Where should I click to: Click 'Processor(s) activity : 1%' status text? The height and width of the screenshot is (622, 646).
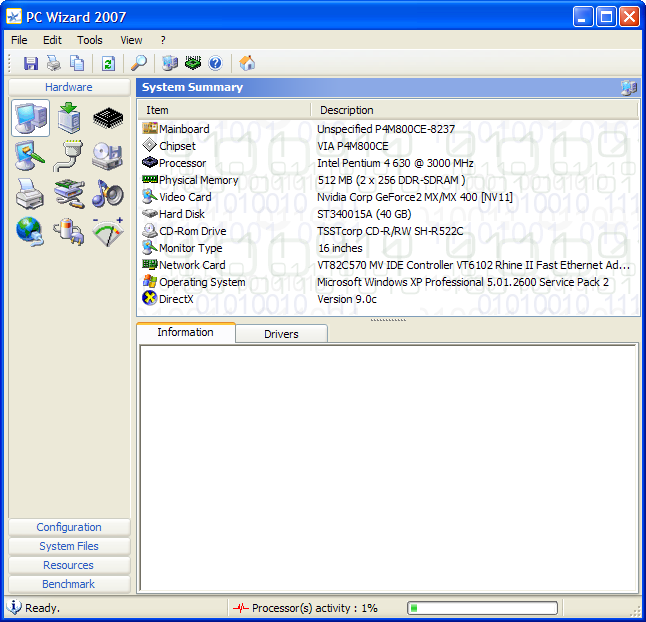[315, 608]
